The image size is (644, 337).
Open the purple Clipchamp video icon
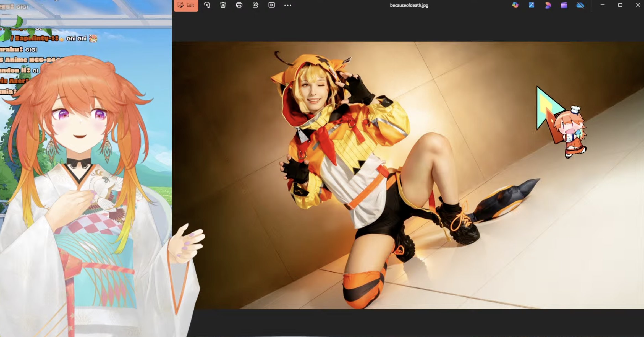(x=564, y=5)
